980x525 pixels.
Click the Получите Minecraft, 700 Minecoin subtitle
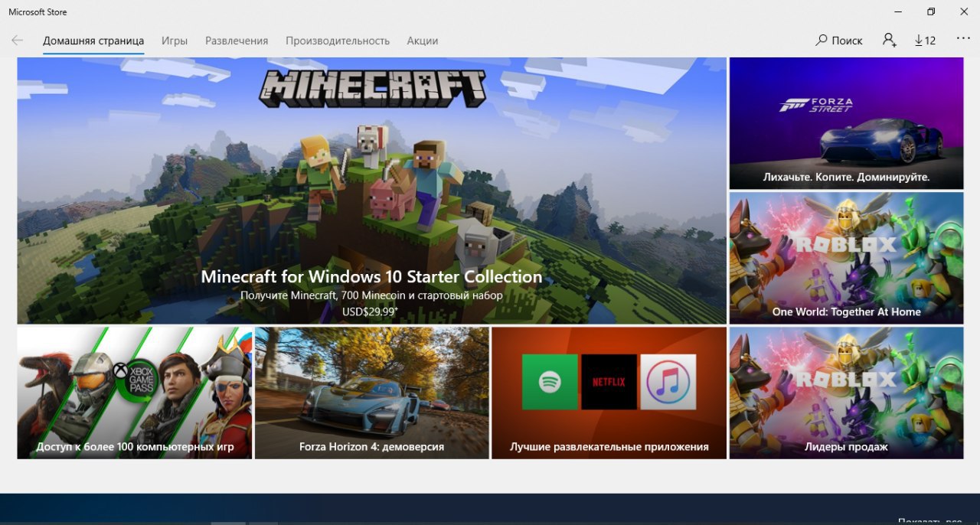click(371, 295)
